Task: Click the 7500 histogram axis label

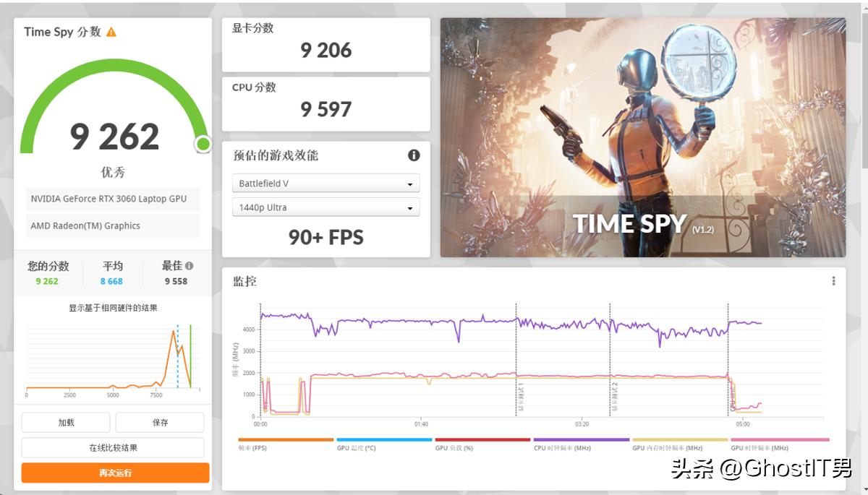Action: pos(156,395)
